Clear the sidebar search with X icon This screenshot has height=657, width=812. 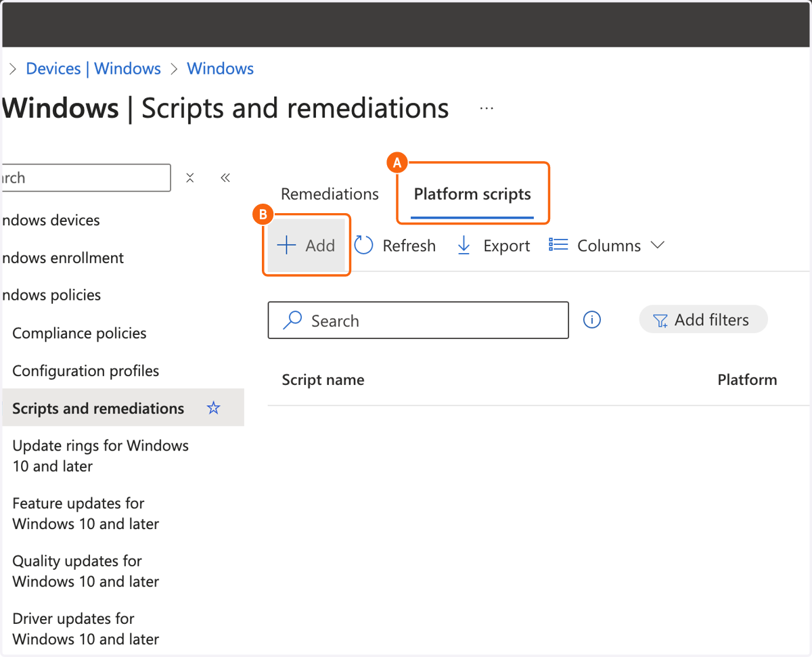190,178
